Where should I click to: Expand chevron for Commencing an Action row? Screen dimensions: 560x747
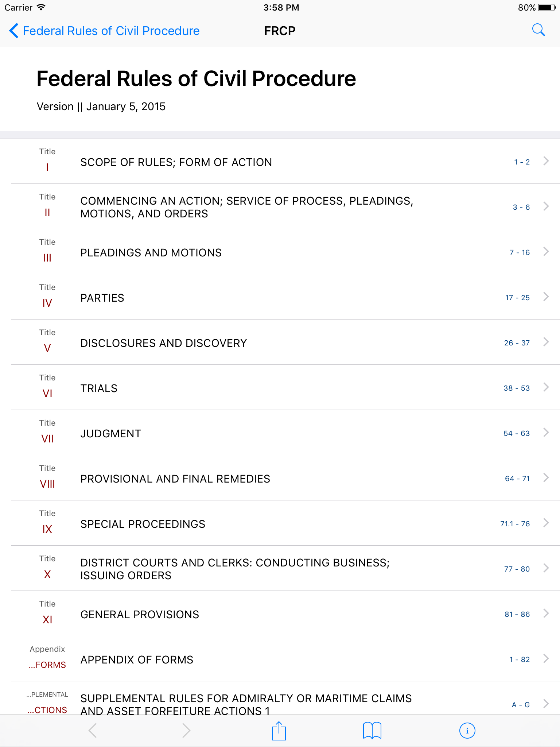546,206
